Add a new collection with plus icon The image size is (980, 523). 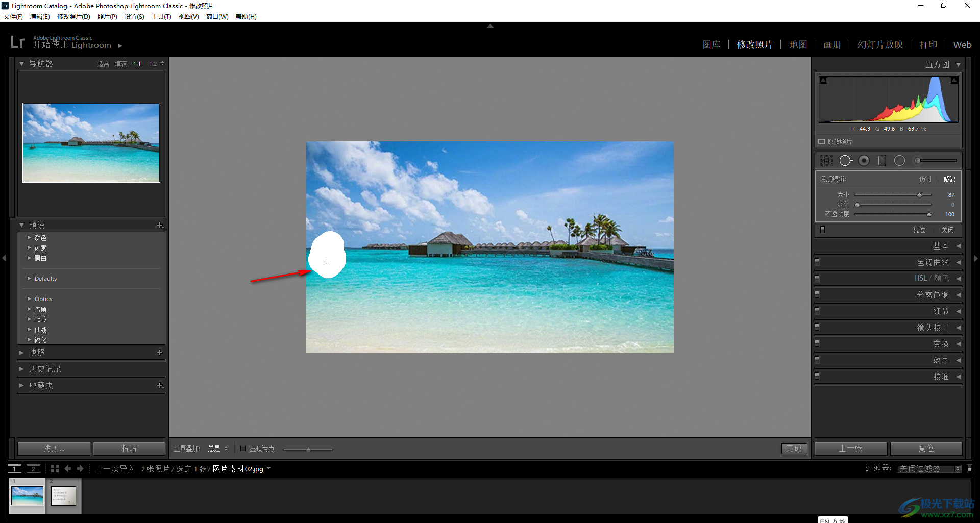tap(160, 385)
